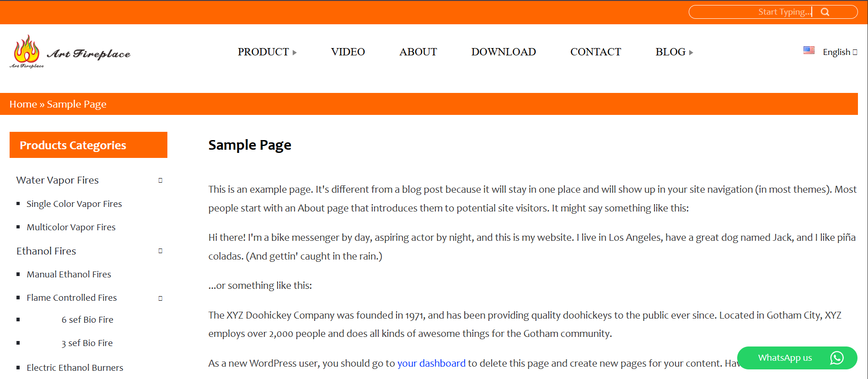Go to the ABOUT page
The height and width of the screenshot is (379, 868).
coord(418,52)
